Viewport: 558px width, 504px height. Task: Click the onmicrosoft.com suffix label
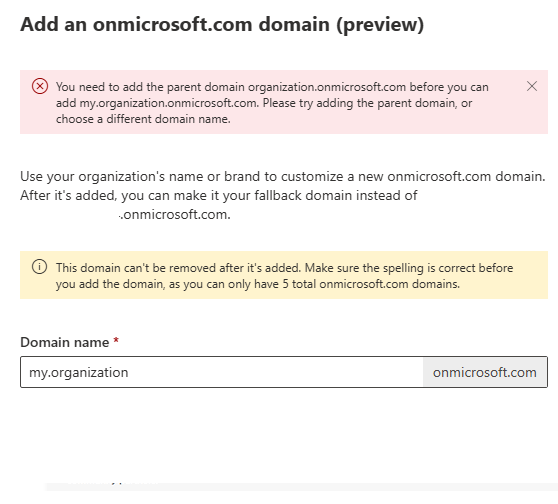[x=485, y=372]
